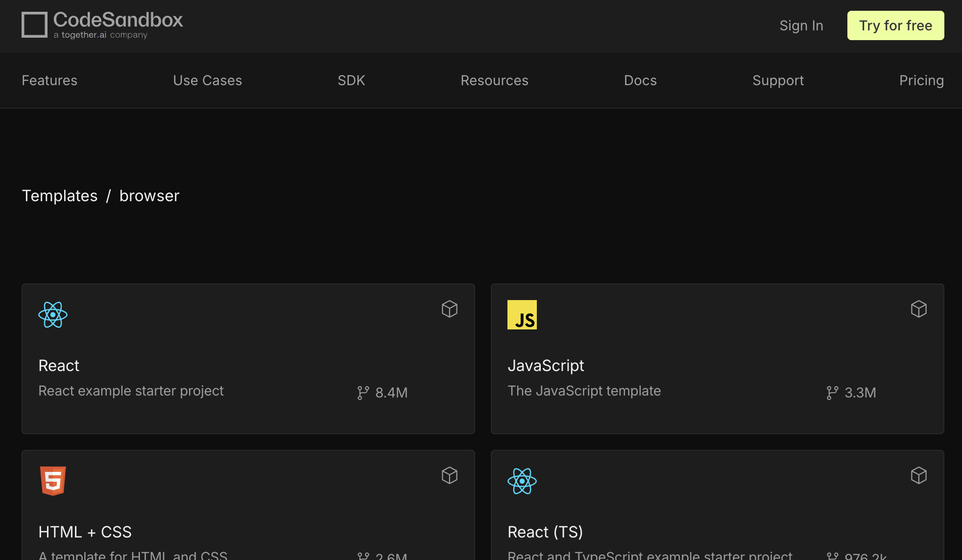The height and width of the screenshot is (560, 962).
Task: Click the React atom icon in React card
Action: click(x=53, y=315)
